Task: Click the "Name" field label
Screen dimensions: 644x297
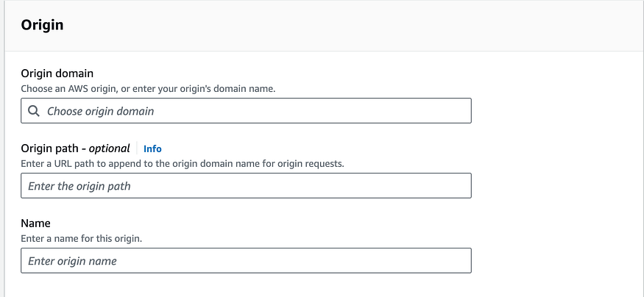Action: [35, 223]
